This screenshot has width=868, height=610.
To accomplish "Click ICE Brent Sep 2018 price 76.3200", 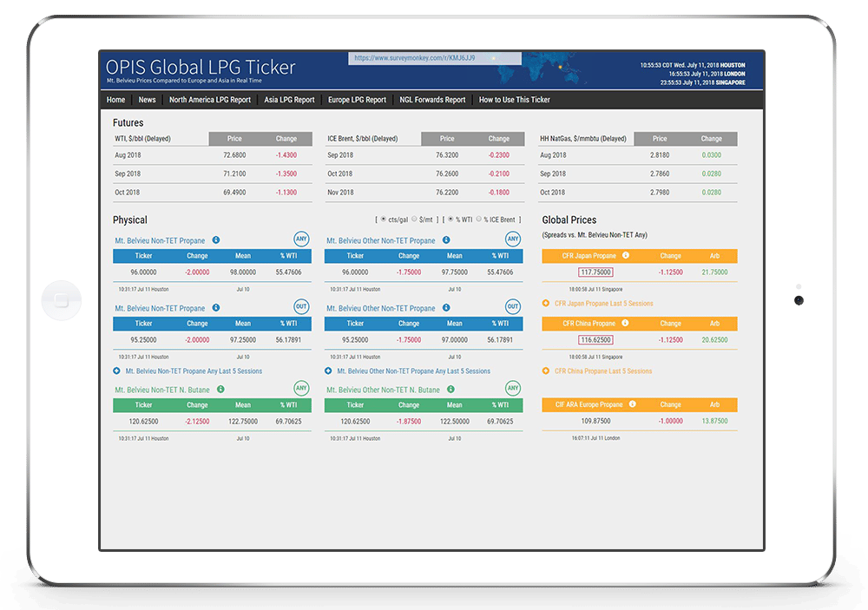I will coord(447,155).
